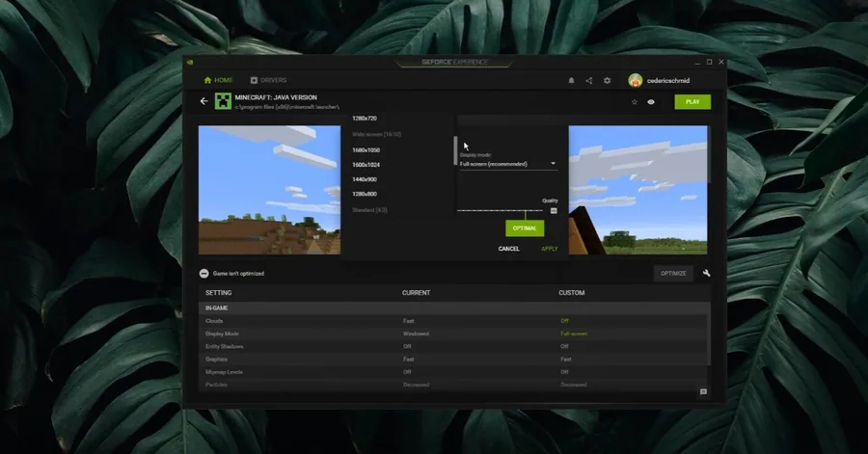Screen dimensions: 868x454
Task: Select the 1280x720 resolution
Action: (365, 119)
